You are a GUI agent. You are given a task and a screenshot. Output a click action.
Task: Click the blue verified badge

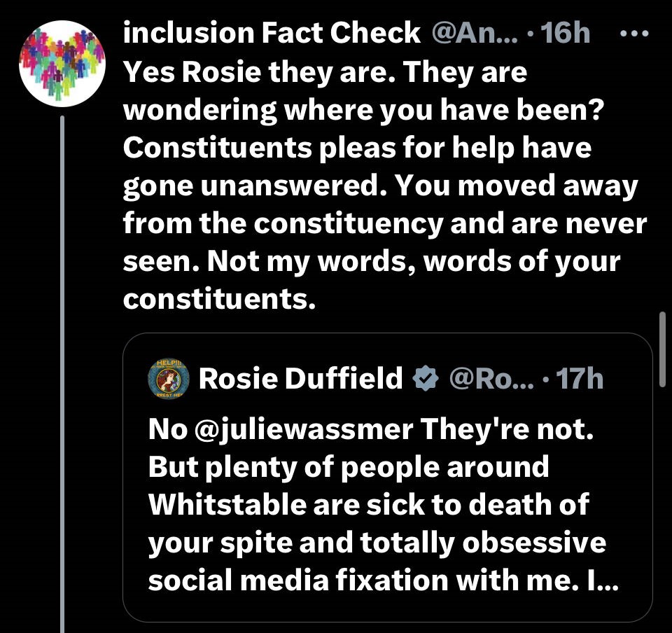pos(425,379)
